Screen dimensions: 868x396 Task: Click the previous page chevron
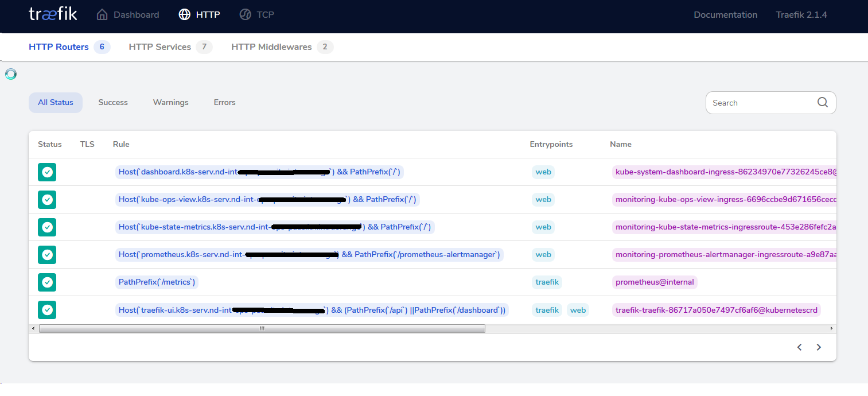(799, 347)
